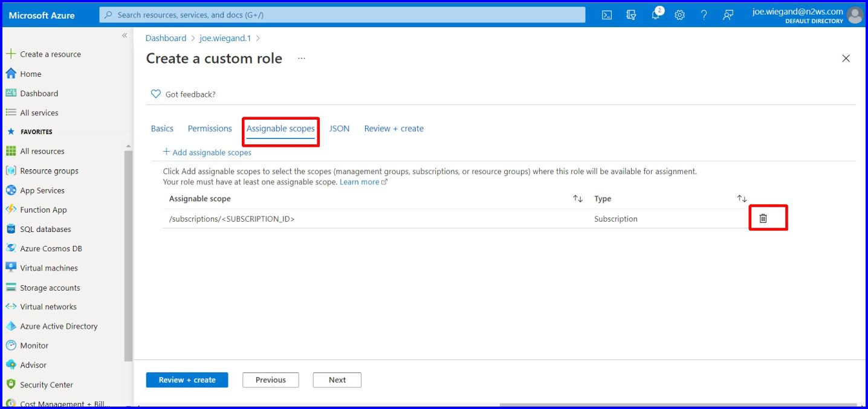
Task: Click the SQL databases icon
Action: (11, 229)
